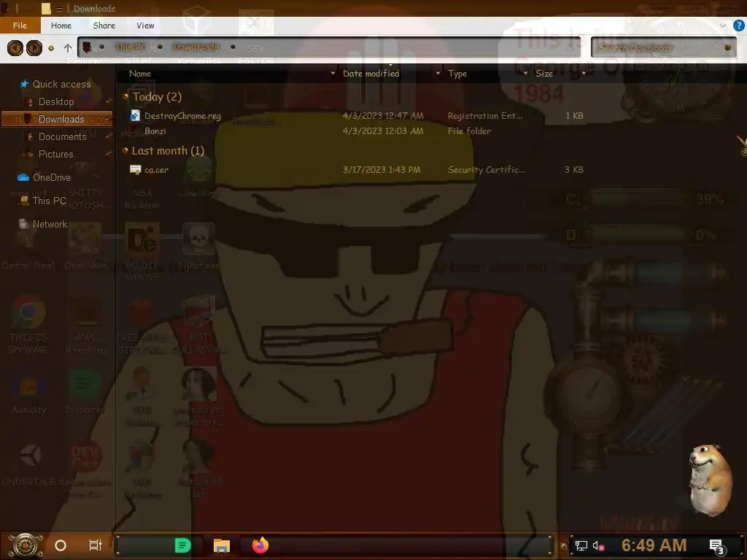Go back with the Back arrow button
Screen dimensions: 747x560
tap(15, 48)
